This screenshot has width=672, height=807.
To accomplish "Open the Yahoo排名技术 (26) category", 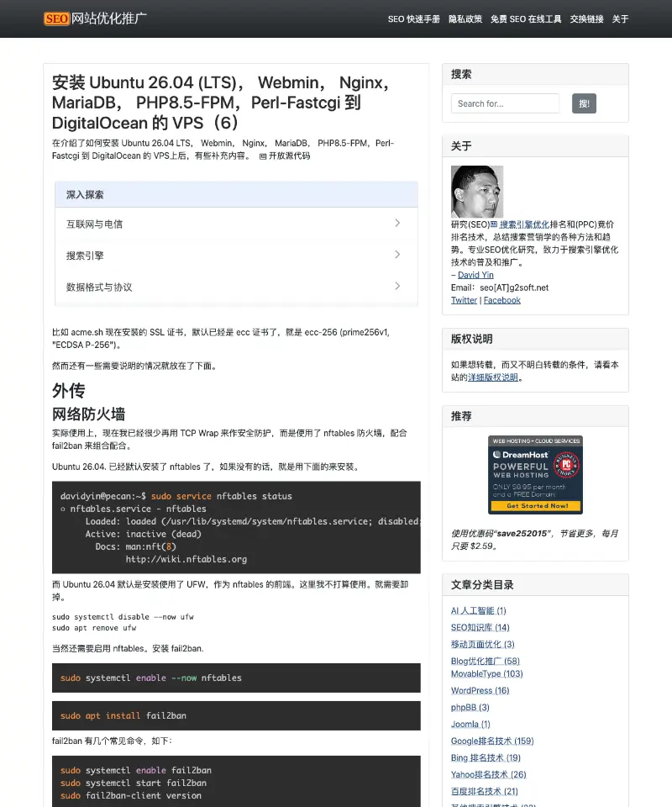I will 488,774.
